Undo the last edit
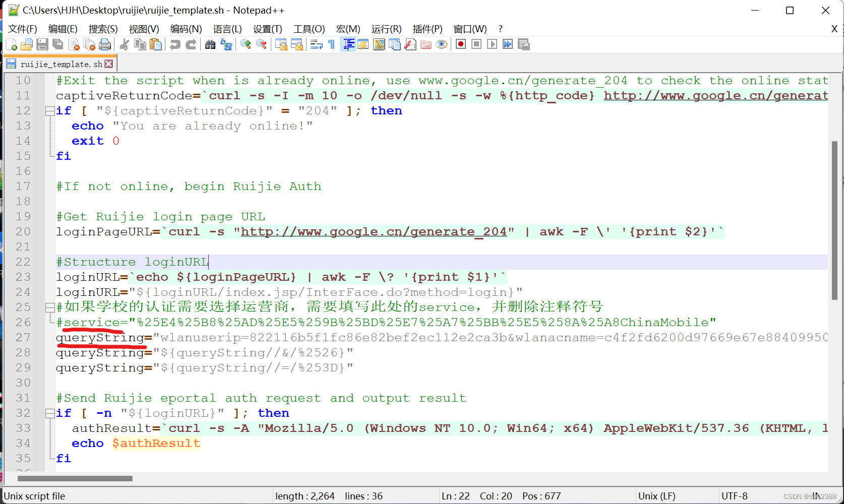Viewport: 844px width, 504px height. click(x=175, y=44)
